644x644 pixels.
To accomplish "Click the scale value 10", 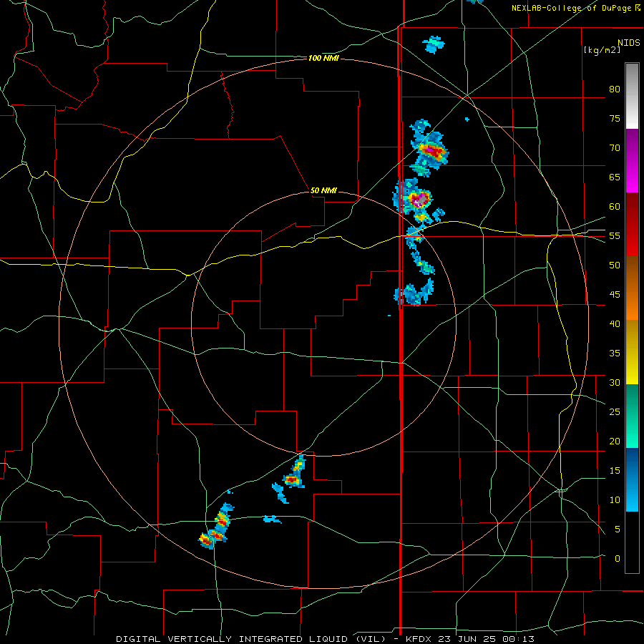I will 615,500.
